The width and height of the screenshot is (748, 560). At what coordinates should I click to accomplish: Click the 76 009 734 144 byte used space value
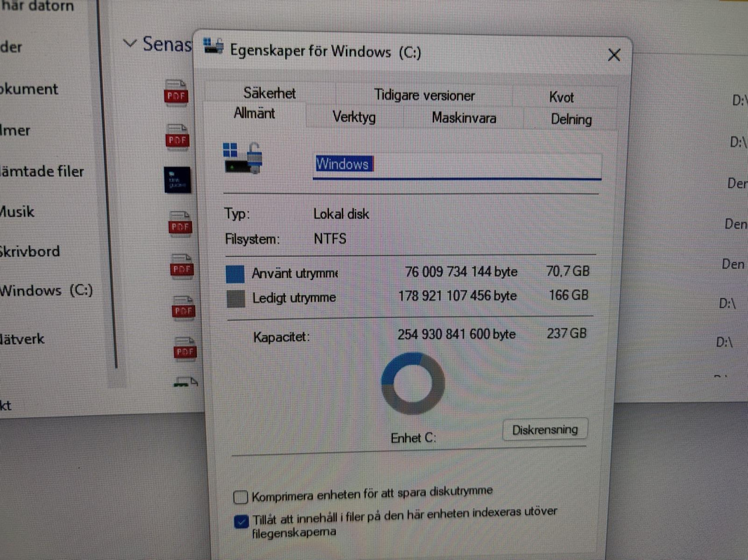coord(461,272)
